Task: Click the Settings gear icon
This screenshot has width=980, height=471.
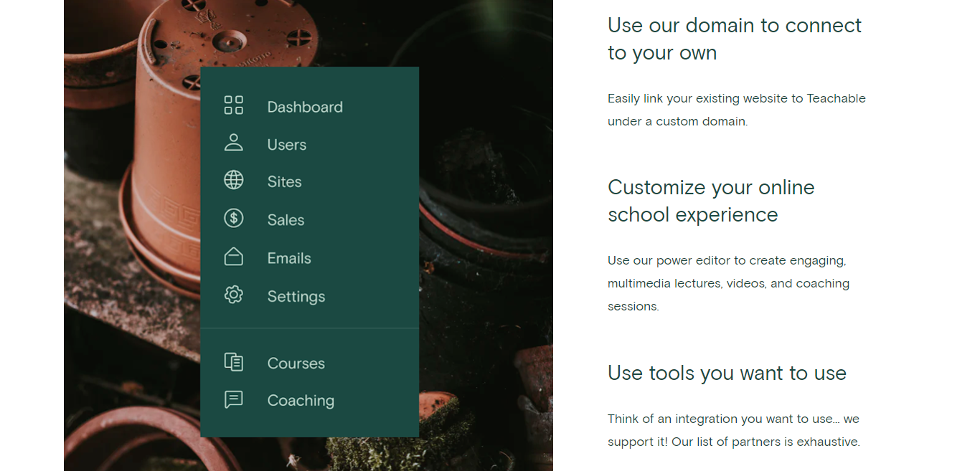Action: coord(234,295)
